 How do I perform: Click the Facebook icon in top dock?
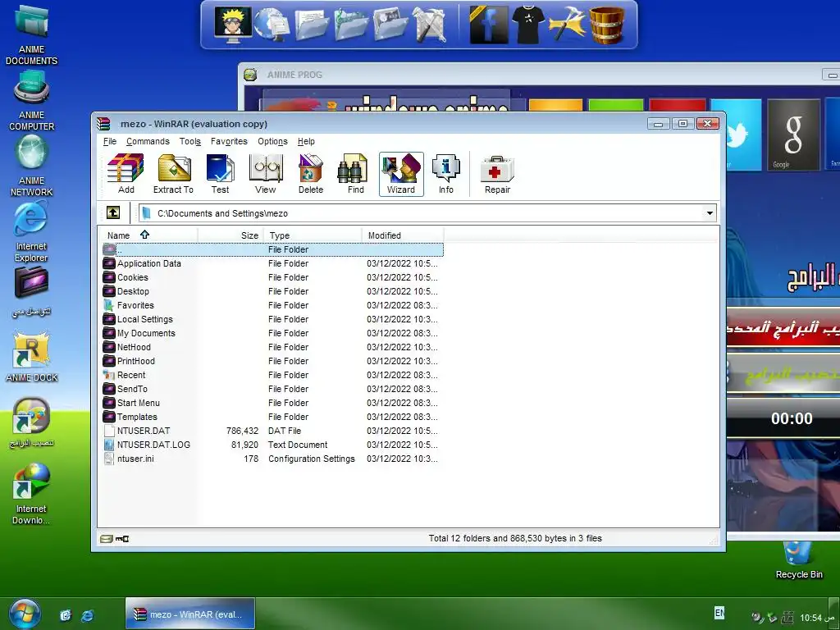[x=488, y=25]
